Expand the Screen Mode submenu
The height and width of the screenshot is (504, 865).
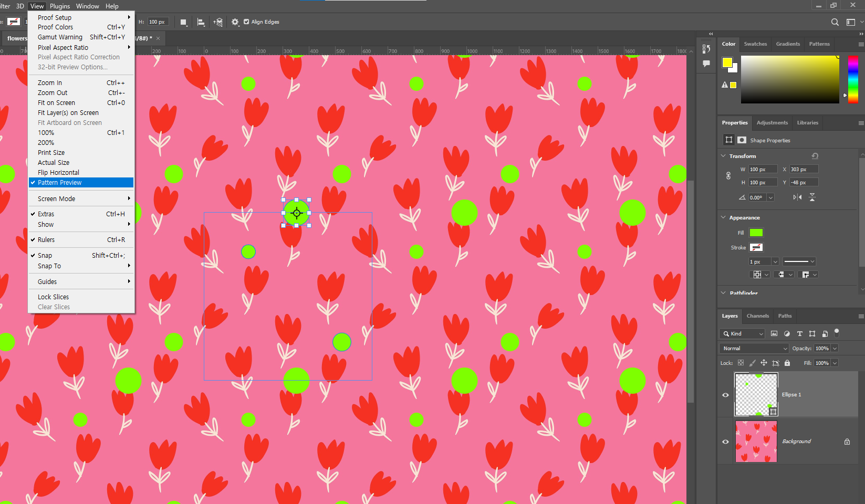click(x=81, y=199)
